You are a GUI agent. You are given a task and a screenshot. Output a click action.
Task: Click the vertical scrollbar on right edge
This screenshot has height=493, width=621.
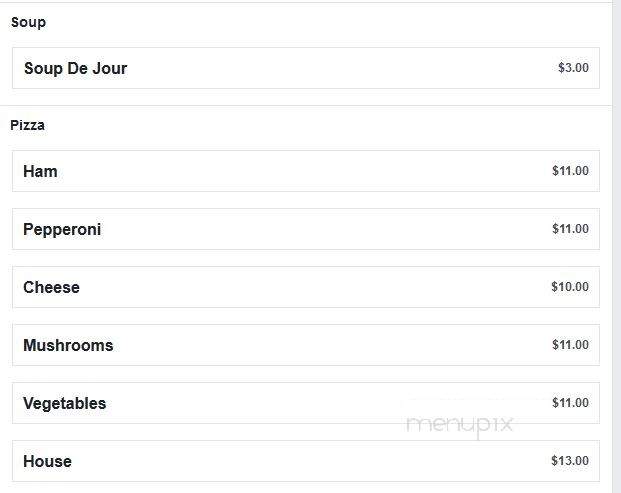click(617, 246)
